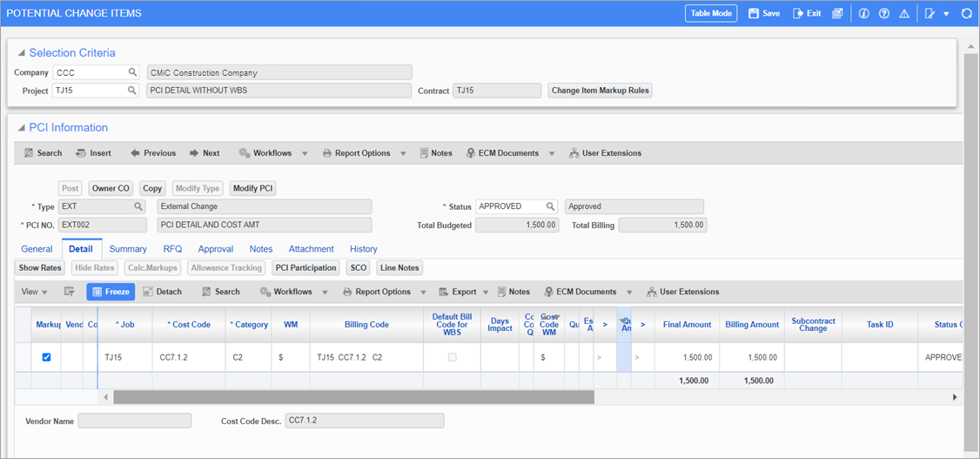
Task: Click the Company lookup magnifier icon
Action: point(132,72)
